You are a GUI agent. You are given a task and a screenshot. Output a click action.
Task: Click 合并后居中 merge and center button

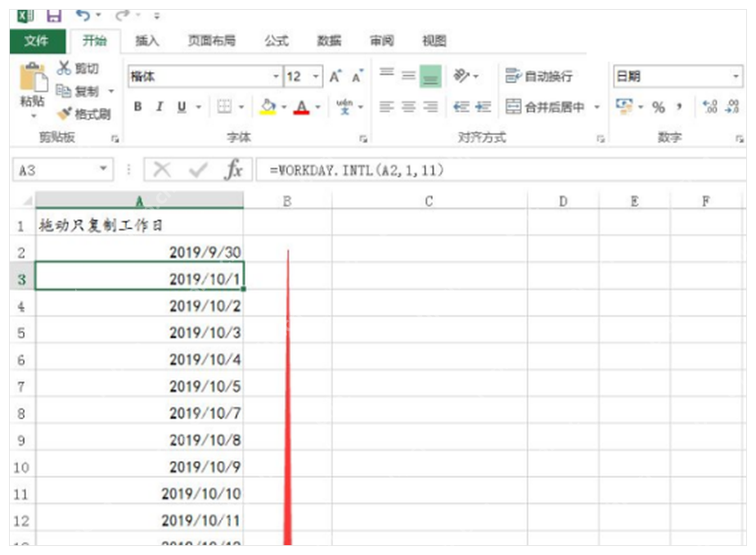pyautogui.click(x=545, y=106)
